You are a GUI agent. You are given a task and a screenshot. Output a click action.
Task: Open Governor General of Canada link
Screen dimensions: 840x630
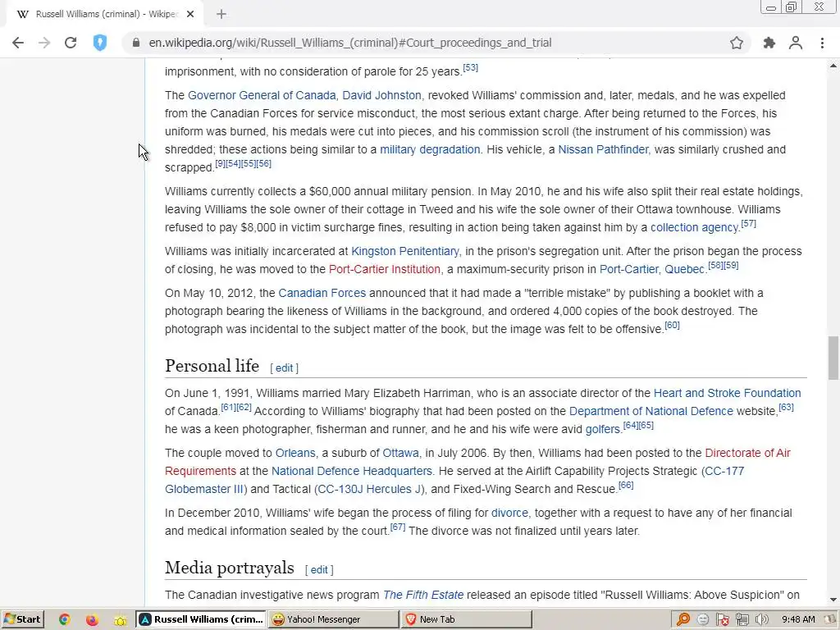pos(262,95)
